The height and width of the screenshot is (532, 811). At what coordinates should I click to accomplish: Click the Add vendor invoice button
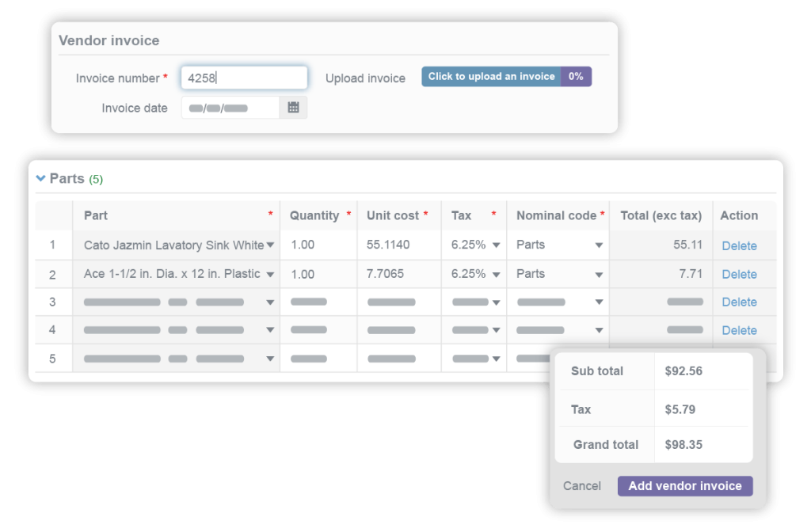[685, 486]
